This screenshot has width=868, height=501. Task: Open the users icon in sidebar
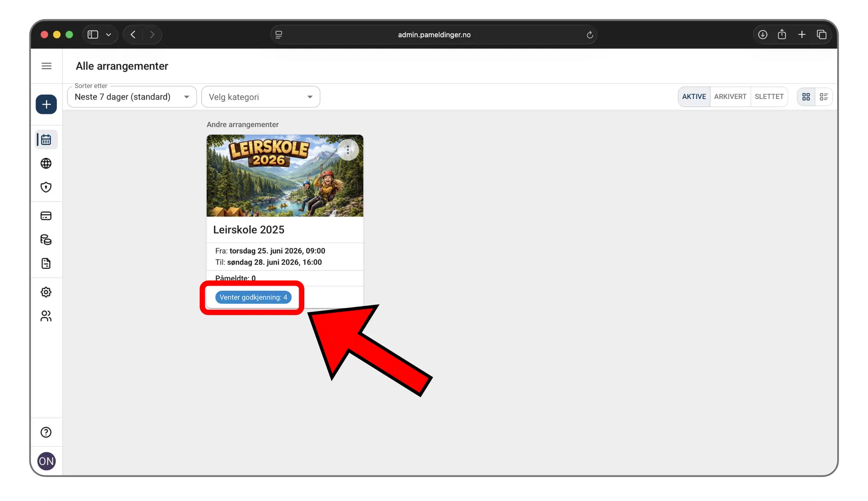point(46,316)
